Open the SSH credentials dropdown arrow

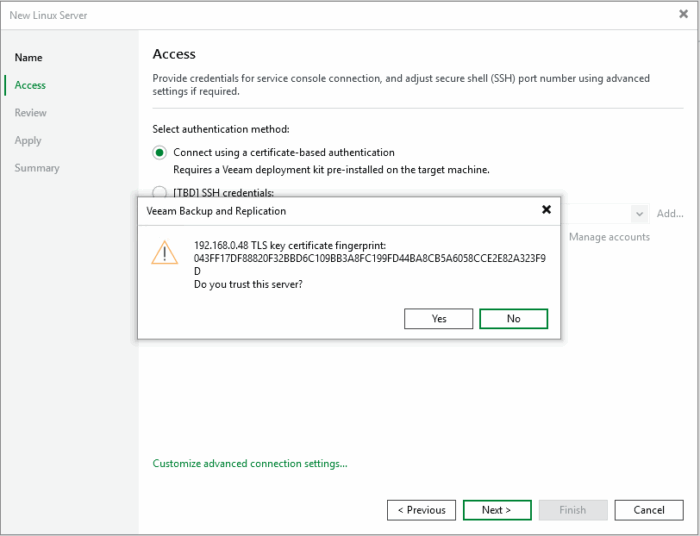[639, 214]
